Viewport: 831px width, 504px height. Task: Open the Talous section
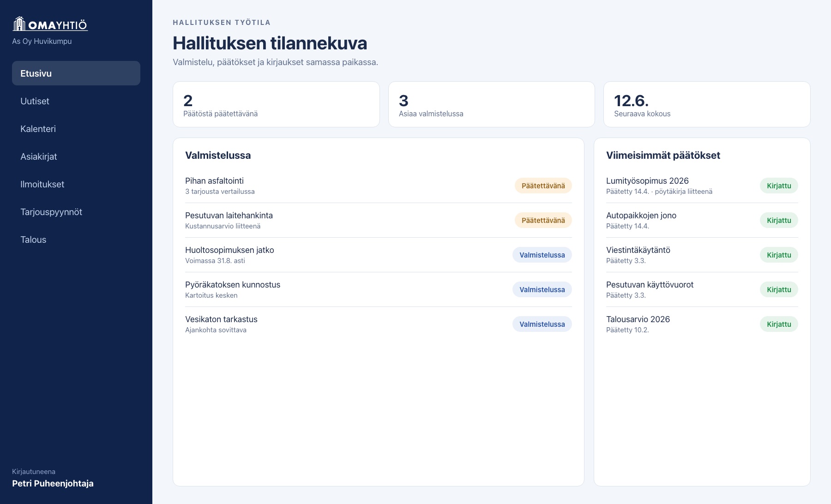click(x=76, y=240)
